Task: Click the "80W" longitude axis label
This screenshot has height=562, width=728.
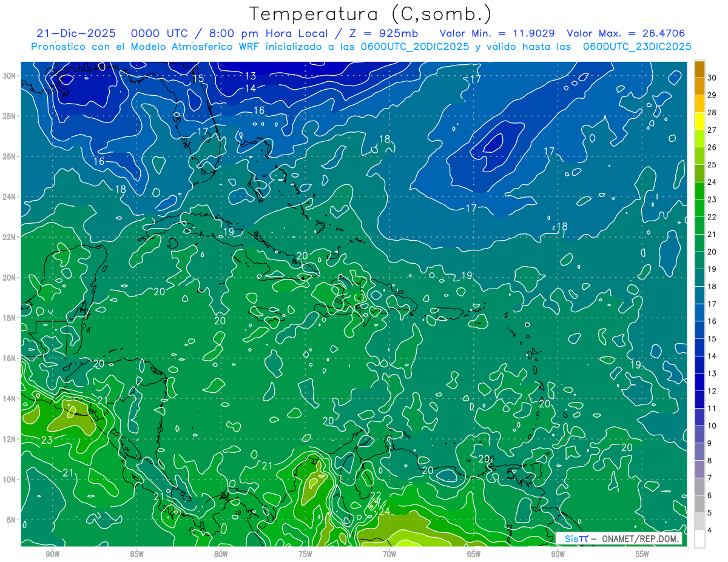Action: (x=221, y=554)
